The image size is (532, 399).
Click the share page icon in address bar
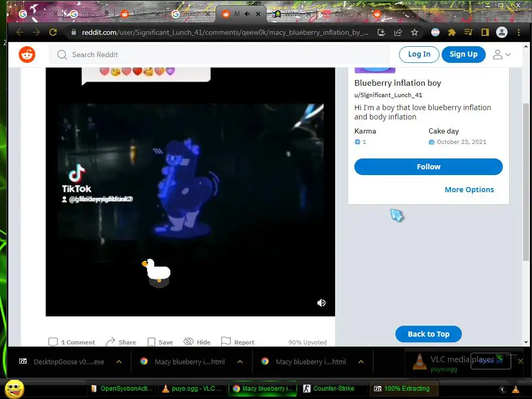click(398, 32)
